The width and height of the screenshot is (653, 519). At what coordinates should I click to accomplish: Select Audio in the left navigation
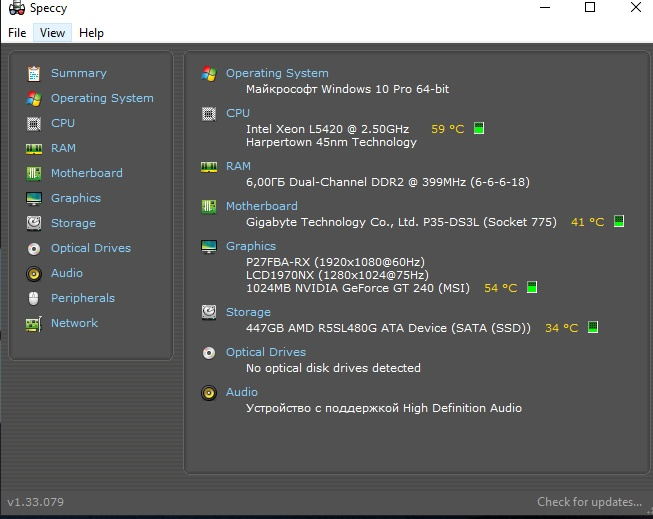tap(67, 273)
